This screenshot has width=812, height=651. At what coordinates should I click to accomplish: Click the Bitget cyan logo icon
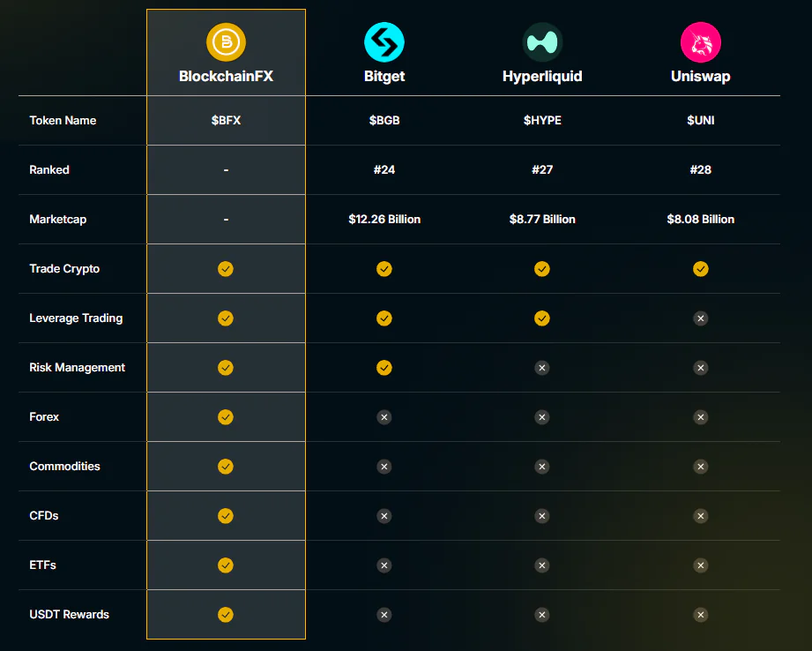[384, 42]
